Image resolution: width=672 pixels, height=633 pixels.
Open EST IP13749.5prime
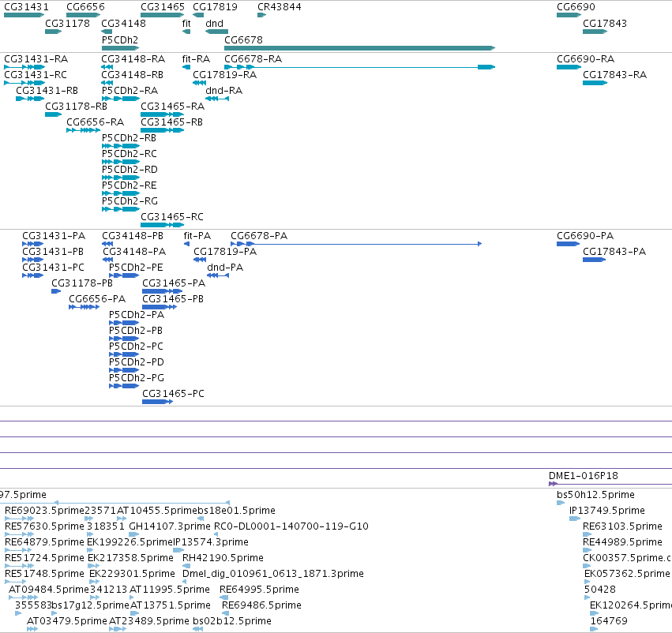pyautogui.click(x=607, y=511)
